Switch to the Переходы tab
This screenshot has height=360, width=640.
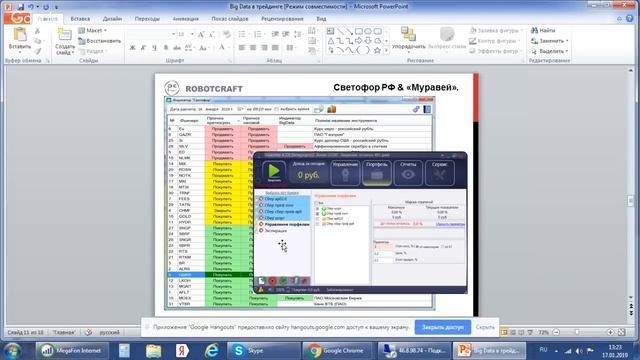click(x=147, y=19)
